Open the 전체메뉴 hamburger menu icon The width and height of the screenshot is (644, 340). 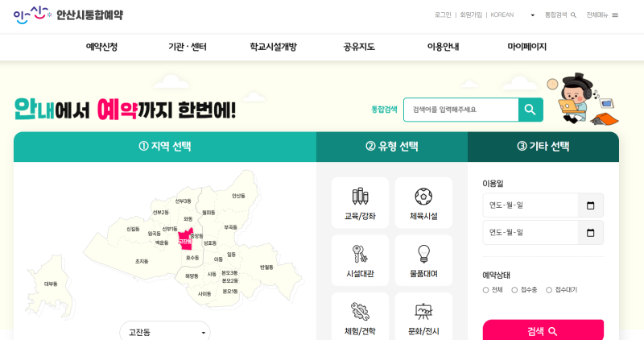click(x=615, y=15)
